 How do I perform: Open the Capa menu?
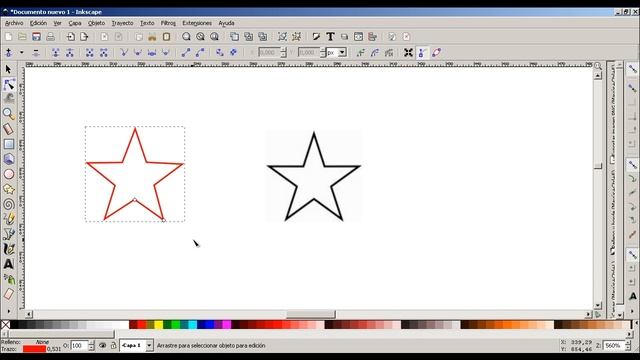pos(75,23)
